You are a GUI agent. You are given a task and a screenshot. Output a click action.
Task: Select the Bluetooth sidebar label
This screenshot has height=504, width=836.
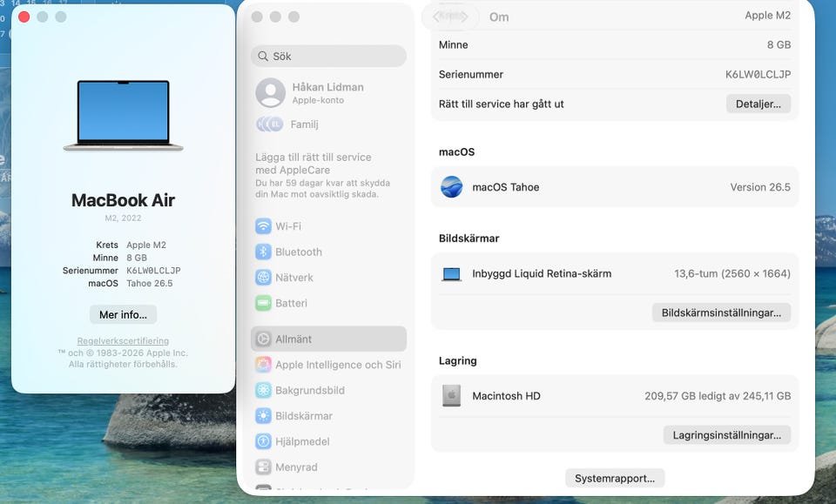299,252
